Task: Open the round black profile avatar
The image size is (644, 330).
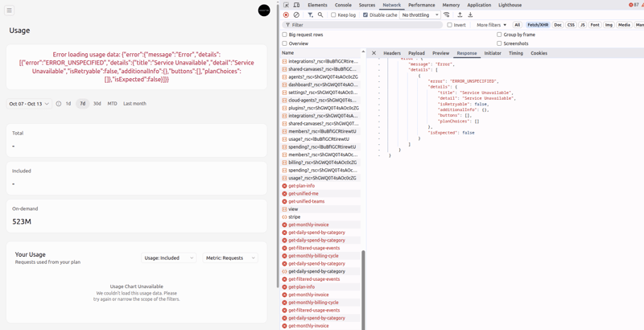Action: [264, 10]
